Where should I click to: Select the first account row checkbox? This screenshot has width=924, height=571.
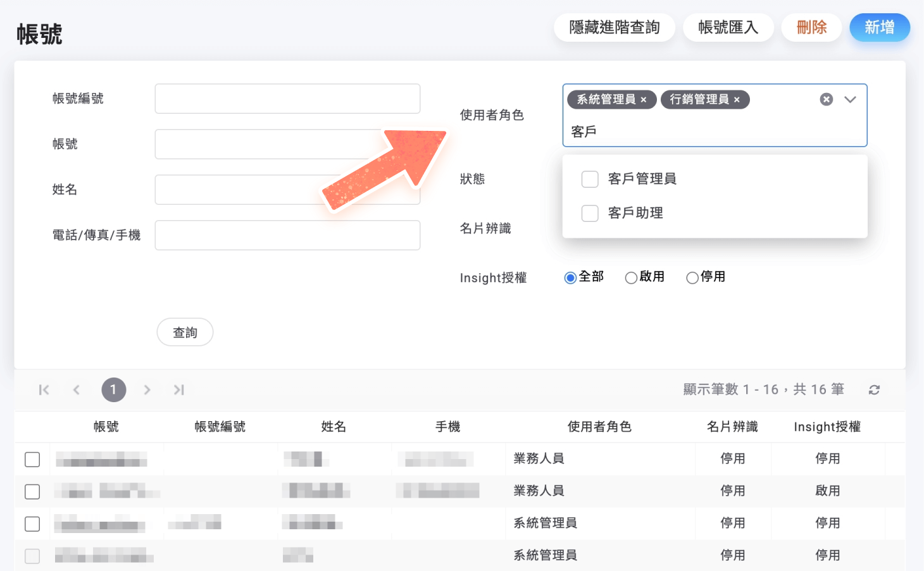click(x=32, y=459)
